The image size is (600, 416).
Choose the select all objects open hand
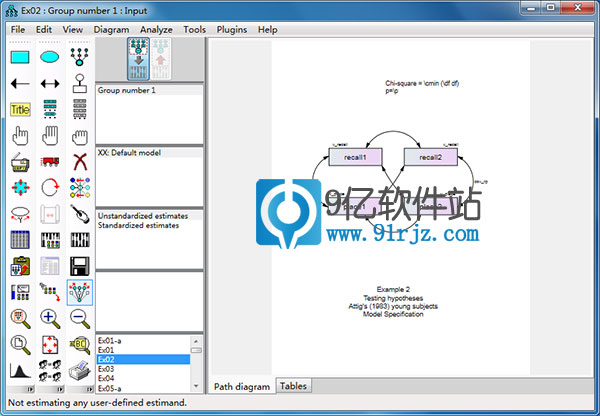50,136
